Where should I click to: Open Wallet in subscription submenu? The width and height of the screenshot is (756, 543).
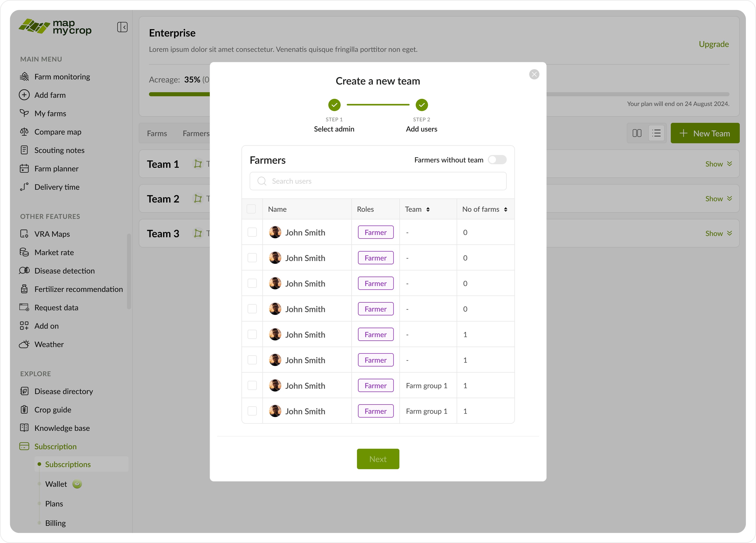click(x=56, y=484)
